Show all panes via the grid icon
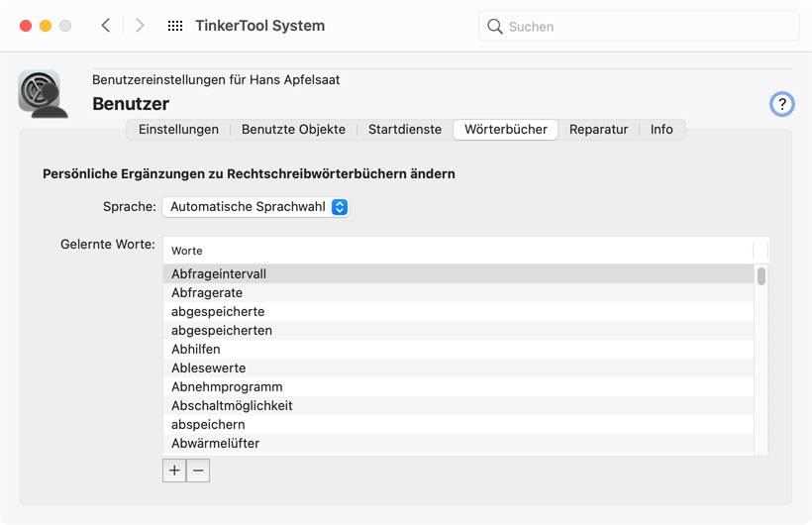The height and width of the screenshot is (525, 812). (x=175, y=26)
